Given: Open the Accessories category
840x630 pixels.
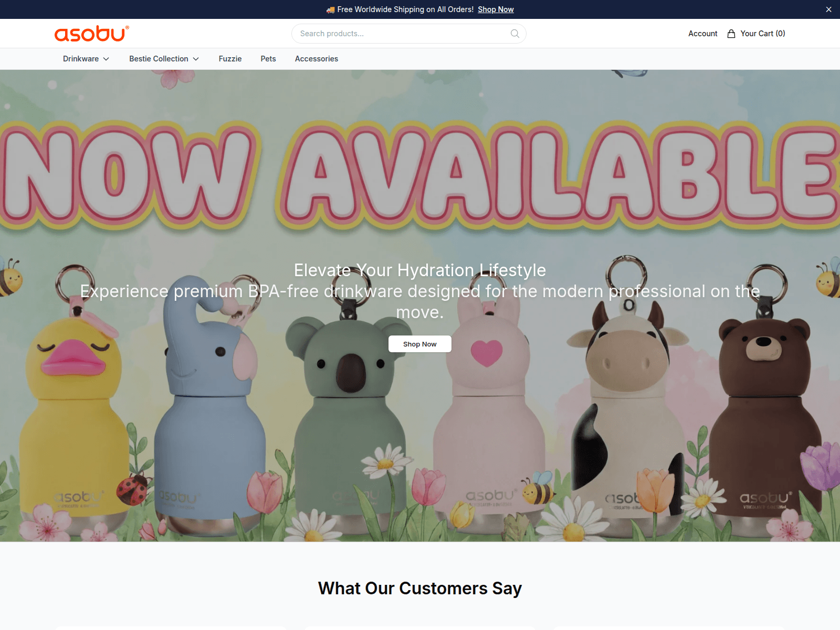Looking at the screenshot, I should [317, 59].
